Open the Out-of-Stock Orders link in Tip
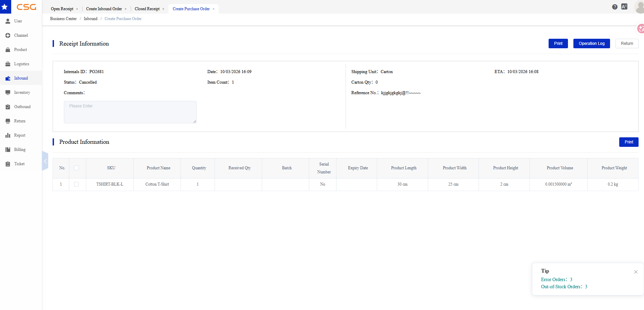The image size is (644, 310). [564, 287]
